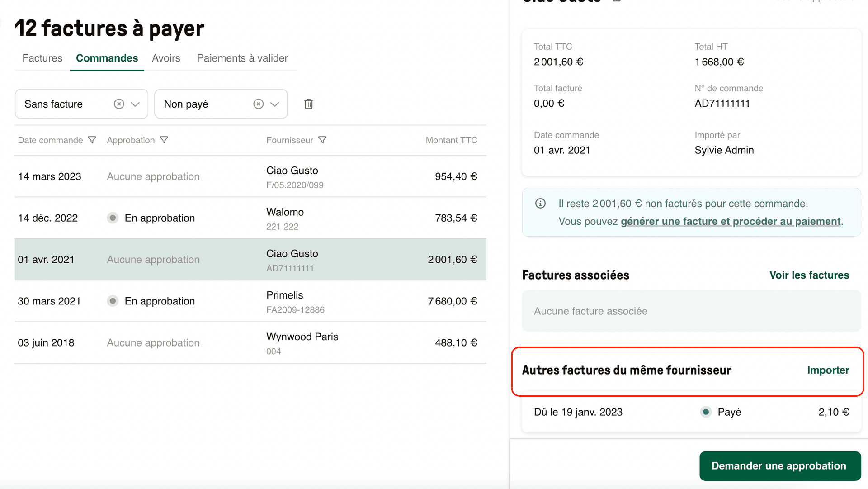
Task: Expand the Sans facture dropdown
Action: pos(135,104)
